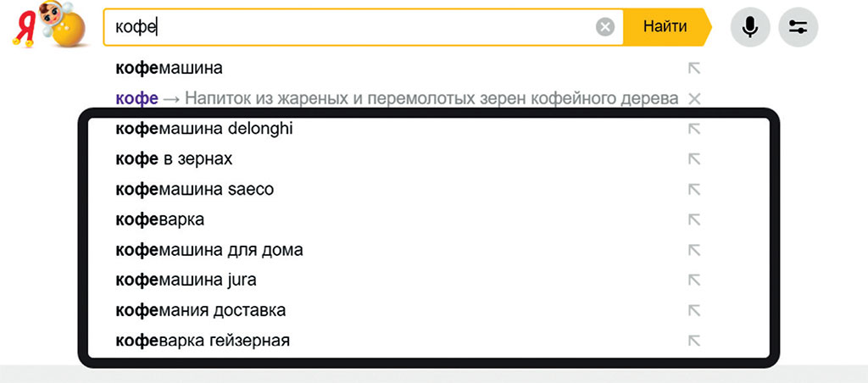
Task: Select the кофеварка гейзерная suggestion
Action: (203, 341)
